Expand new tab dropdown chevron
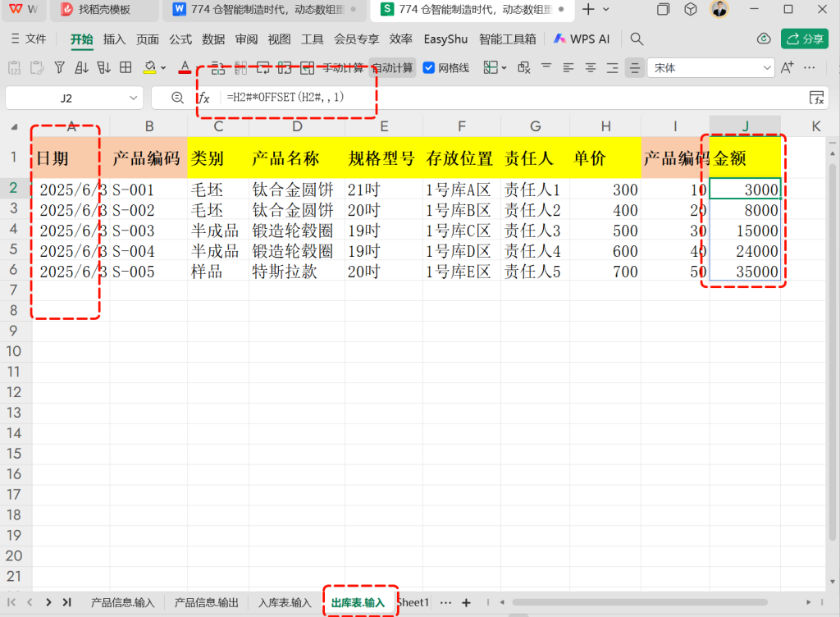Viewport: 840px width, 617px height. coord(606,9)
